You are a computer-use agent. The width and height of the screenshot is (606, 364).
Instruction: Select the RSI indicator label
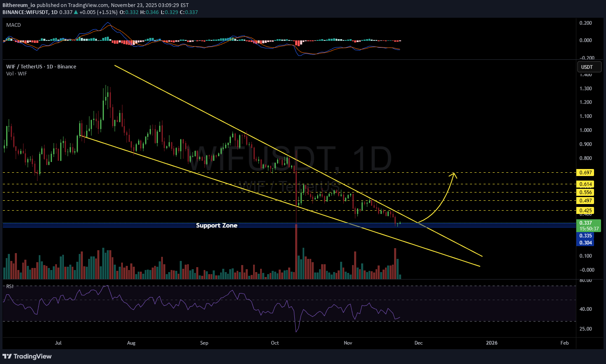[x=9, y=286]
